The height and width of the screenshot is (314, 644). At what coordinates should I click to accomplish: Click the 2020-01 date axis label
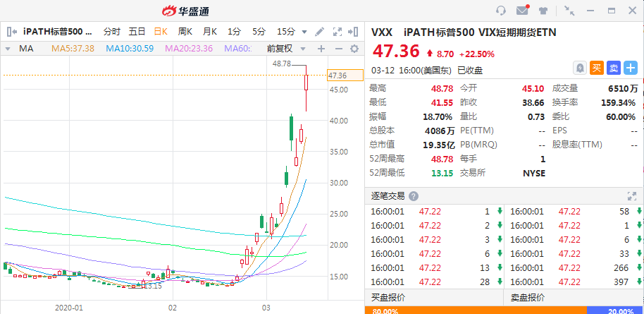point(69,307)
